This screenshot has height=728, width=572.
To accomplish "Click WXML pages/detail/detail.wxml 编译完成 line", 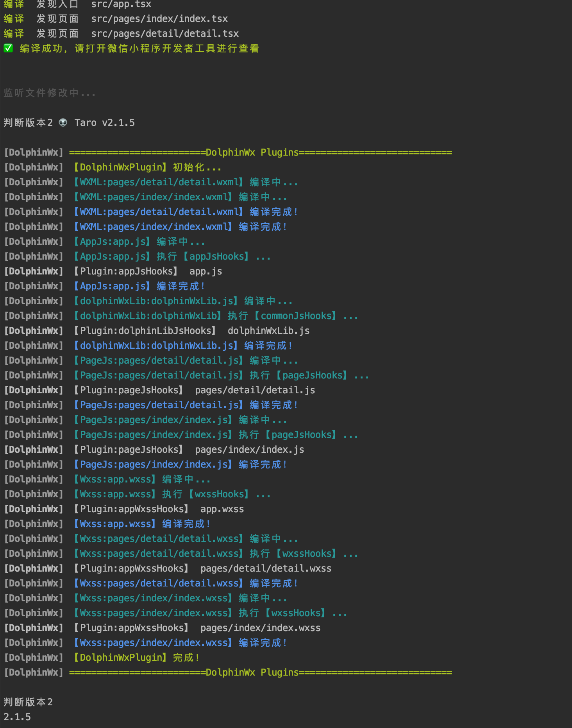I will [x=151, y=212].
